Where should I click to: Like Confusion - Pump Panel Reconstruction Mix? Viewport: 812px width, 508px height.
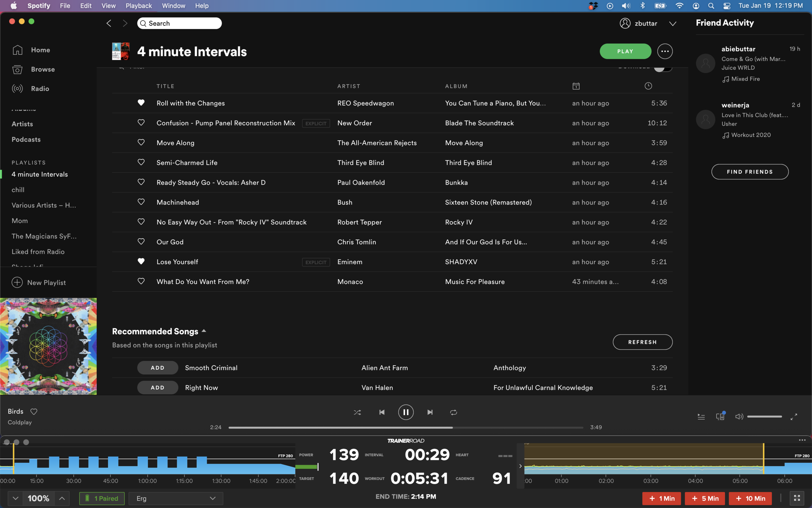tap(141, 122)
